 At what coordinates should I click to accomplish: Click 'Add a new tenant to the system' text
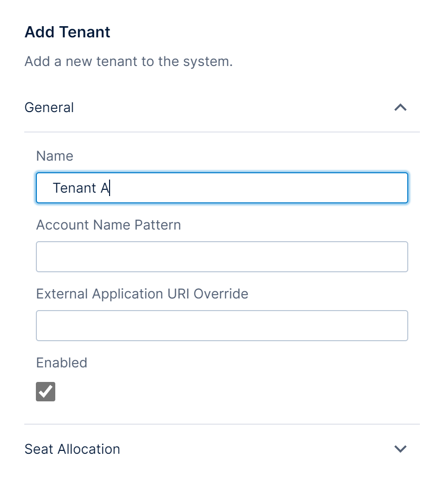click(x=128, y=62)
